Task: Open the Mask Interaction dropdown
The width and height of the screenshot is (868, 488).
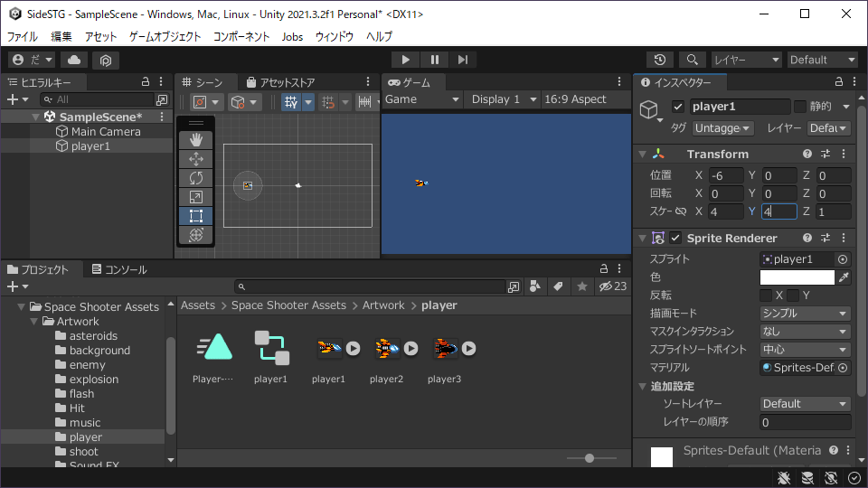Action: coord(805,332)
